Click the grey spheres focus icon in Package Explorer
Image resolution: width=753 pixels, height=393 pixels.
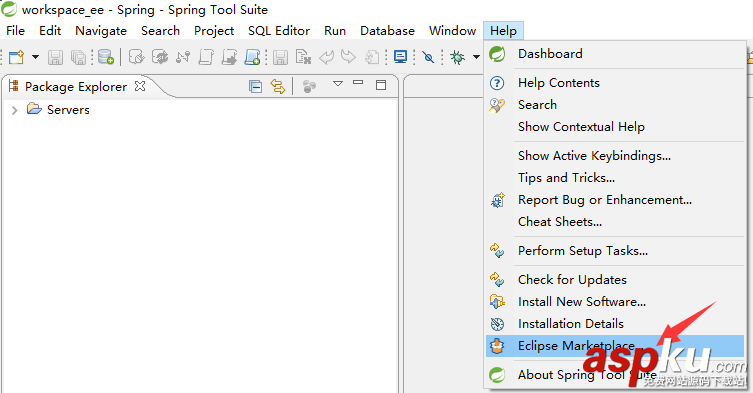(x=309, y=86)
